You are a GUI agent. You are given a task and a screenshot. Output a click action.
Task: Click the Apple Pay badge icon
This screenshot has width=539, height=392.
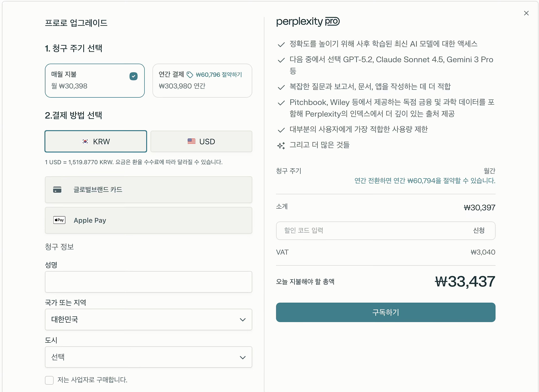coord(59,220)
